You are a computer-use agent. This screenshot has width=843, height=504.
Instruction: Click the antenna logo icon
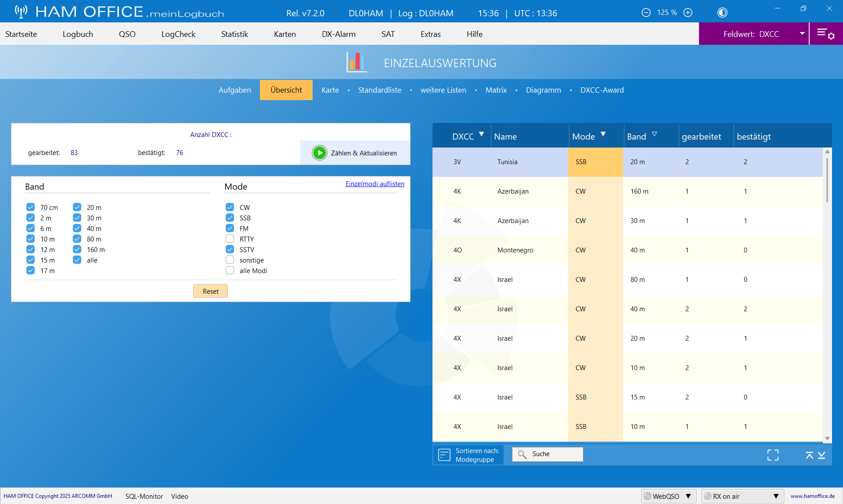tap(21, 11)
